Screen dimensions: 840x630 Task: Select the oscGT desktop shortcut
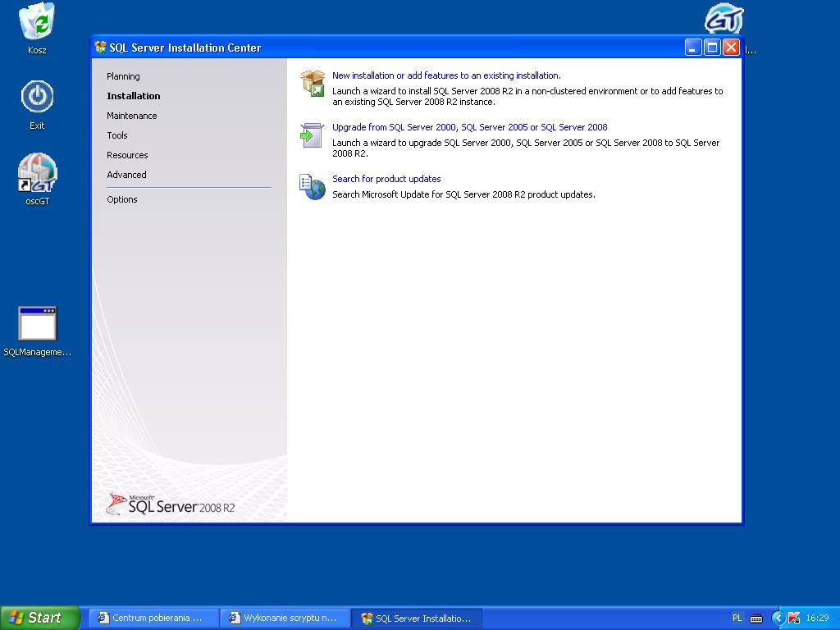[x=37, y=172]
